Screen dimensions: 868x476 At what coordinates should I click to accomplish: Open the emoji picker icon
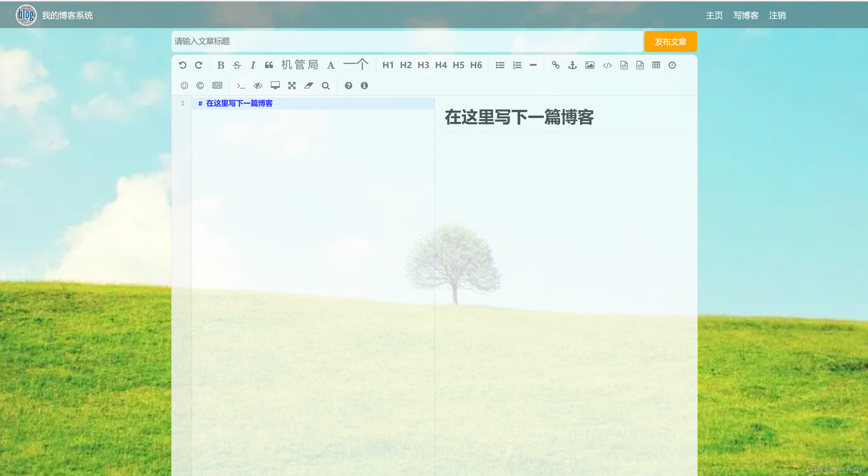[x=184, y=85]
